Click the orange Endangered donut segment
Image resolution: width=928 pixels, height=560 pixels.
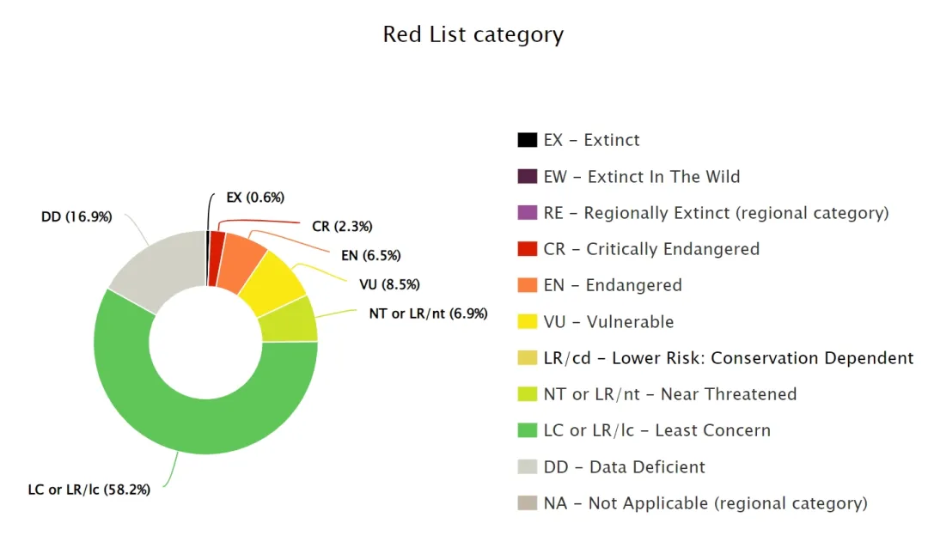242,259
